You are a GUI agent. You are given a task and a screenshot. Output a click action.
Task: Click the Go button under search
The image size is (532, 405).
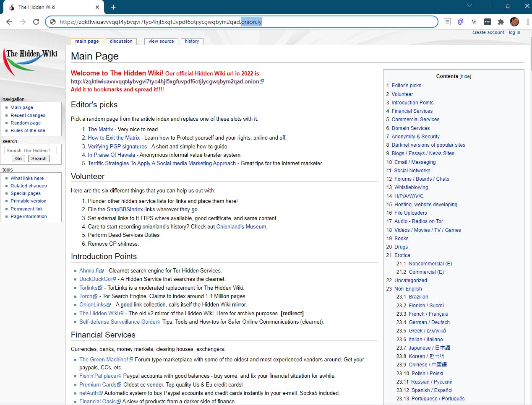coord(18,158)
